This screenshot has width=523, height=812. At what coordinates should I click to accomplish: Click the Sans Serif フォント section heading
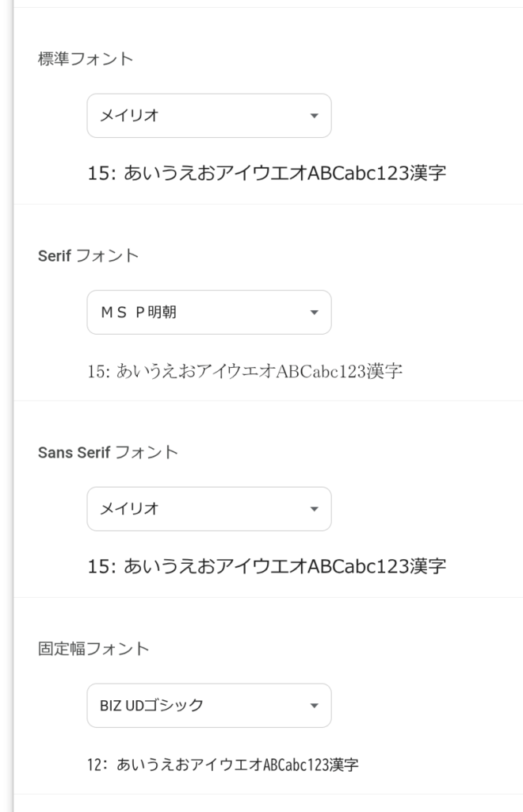click(108, 452)
